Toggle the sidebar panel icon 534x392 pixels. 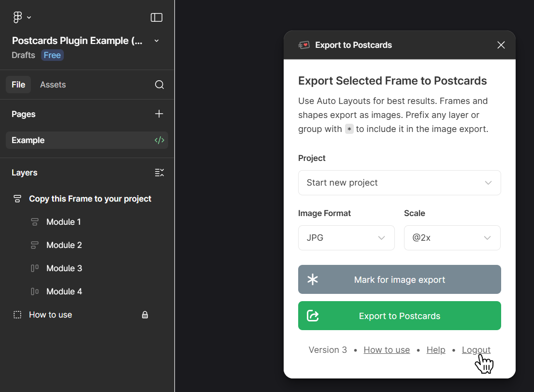(x=156, y=17)
